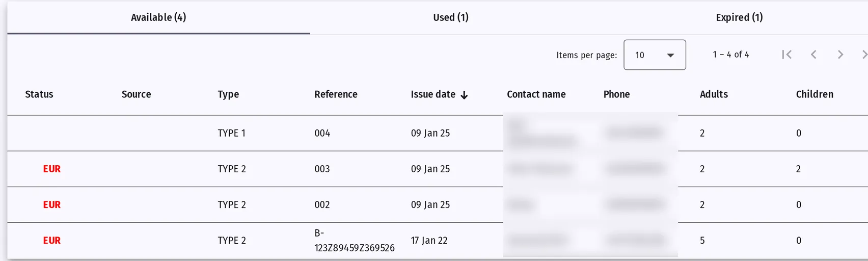Image resolution: width=868 pixels, height=261 pixels.
Task: Click the dropdown arrow next to 10
Action: (x=670, y=55)
